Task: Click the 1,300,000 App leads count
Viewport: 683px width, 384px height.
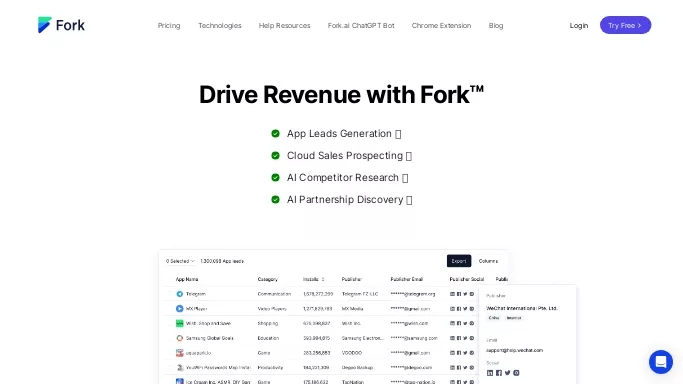Action: click(x=222, y=261)
